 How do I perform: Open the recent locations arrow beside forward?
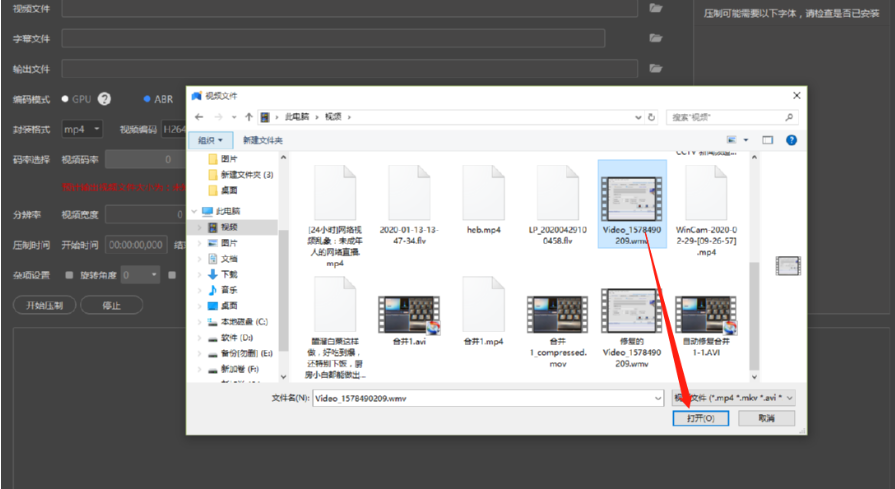click(234, 117)
